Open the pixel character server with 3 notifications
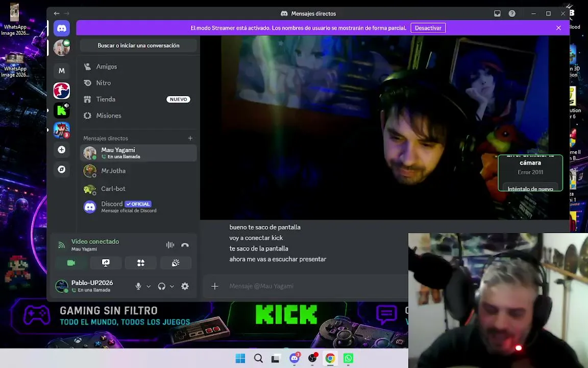The height and width of the screenshot is (368, 588). [61, 130]
